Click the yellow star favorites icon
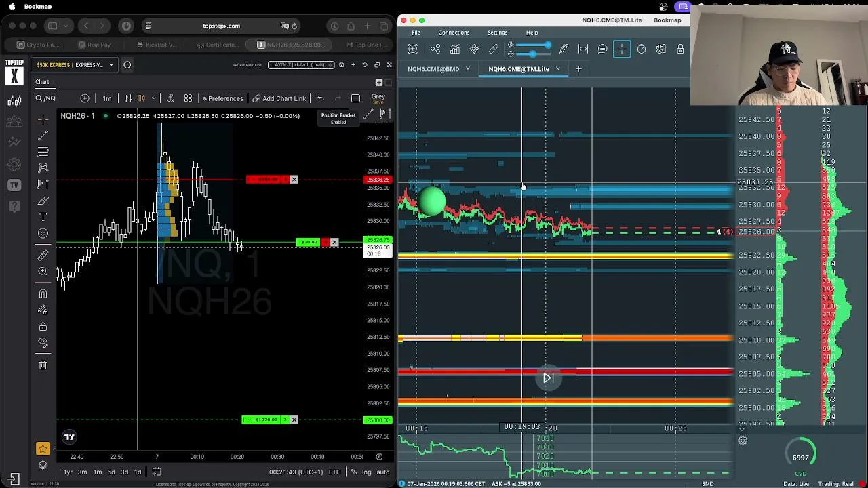 pos(43,449)
